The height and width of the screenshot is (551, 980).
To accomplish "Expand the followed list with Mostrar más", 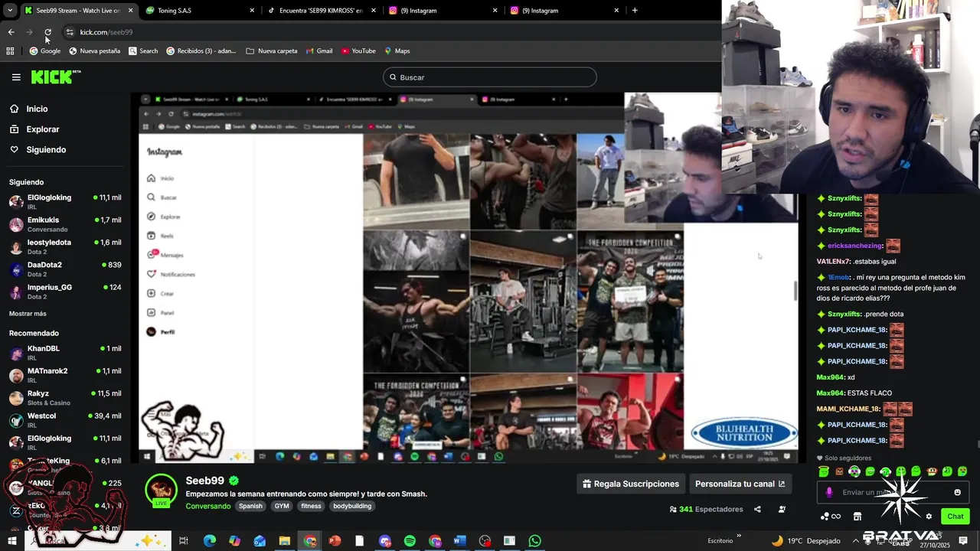I will pos(28,314).
